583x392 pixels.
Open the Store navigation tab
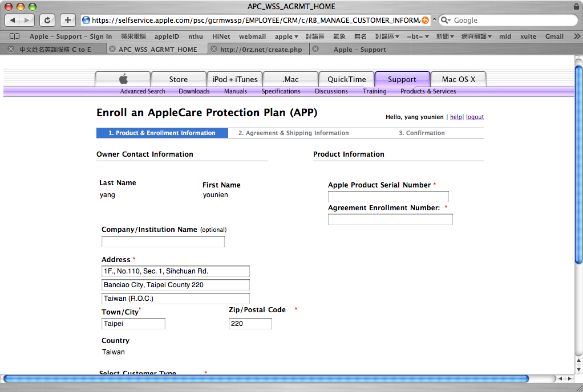[x=179, y=79]
